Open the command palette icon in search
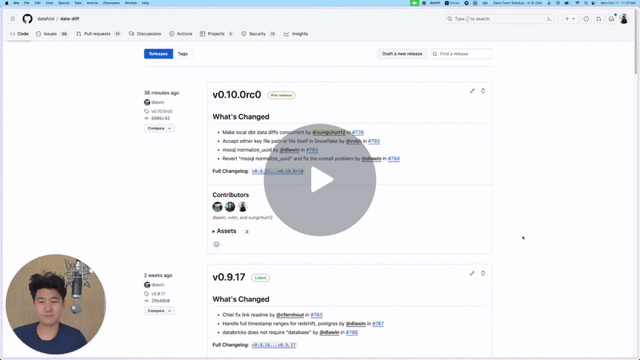640x360 pixels. [549, 19]
